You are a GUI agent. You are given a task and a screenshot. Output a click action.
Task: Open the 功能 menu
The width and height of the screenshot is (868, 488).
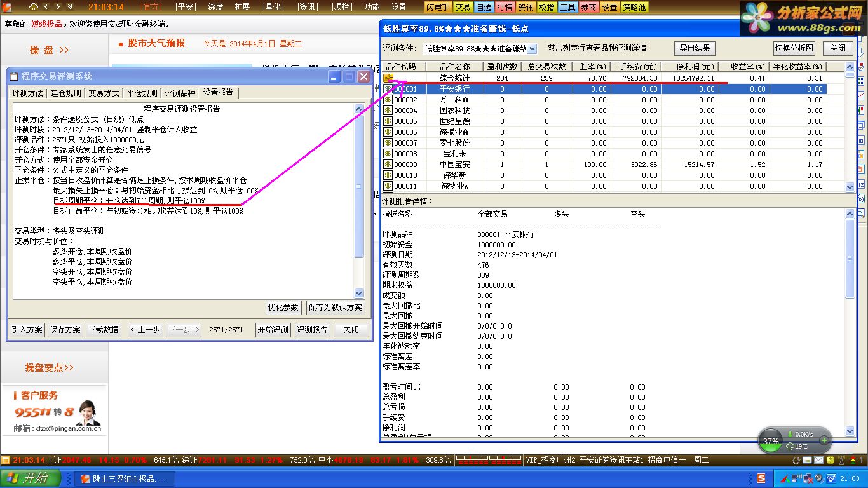pos(372,7)
